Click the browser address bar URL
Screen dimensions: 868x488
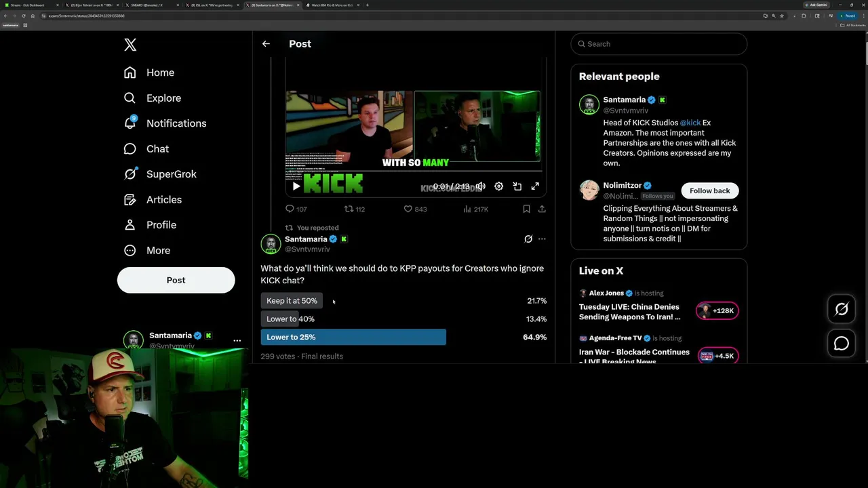coord(86,16)
